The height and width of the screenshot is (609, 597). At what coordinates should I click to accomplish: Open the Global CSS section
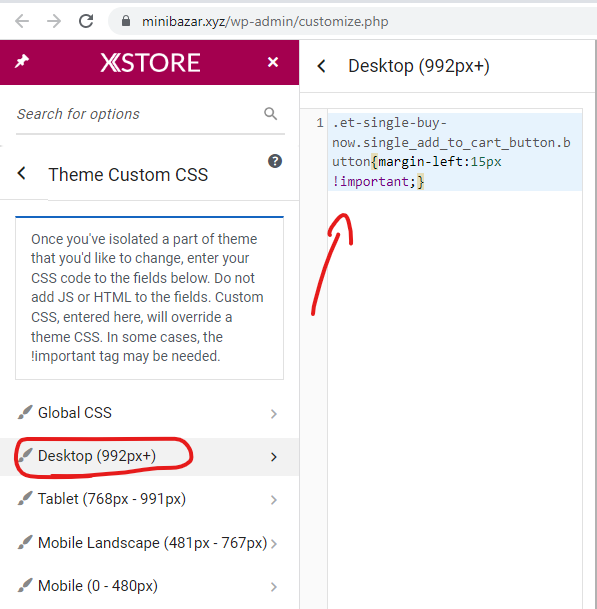coord(150,413)
